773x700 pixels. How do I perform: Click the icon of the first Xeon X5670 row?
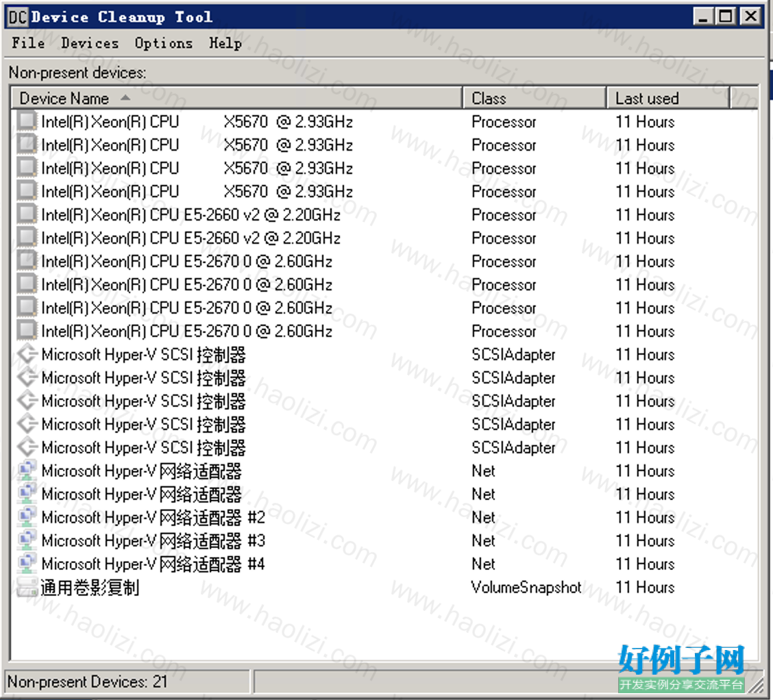(27, 121)
